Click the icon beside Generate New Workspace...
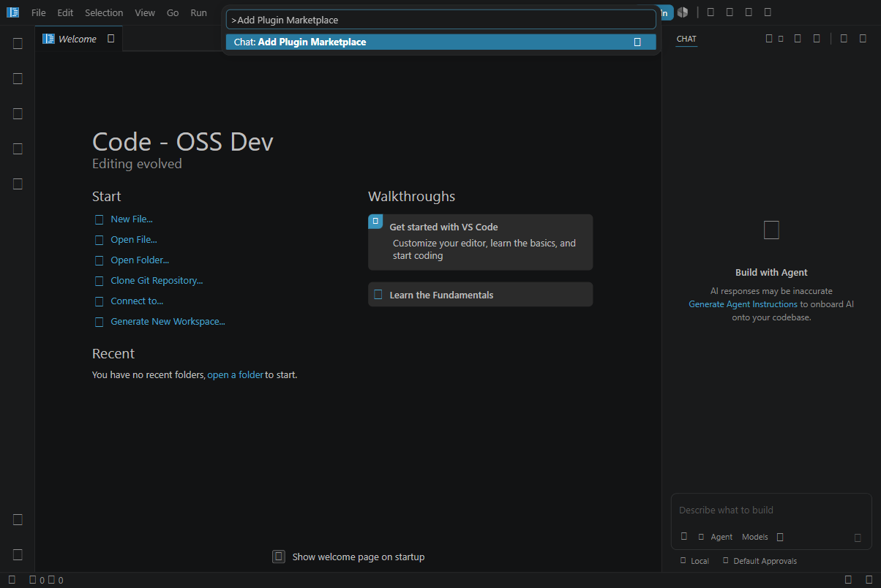881x588 pixels. pos(99,322)
